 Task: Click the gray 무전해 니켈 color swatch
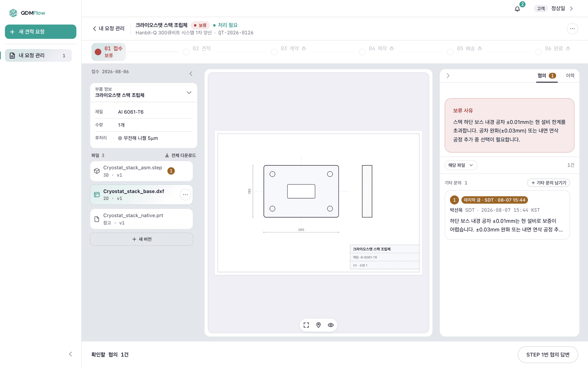pos(120,138)
